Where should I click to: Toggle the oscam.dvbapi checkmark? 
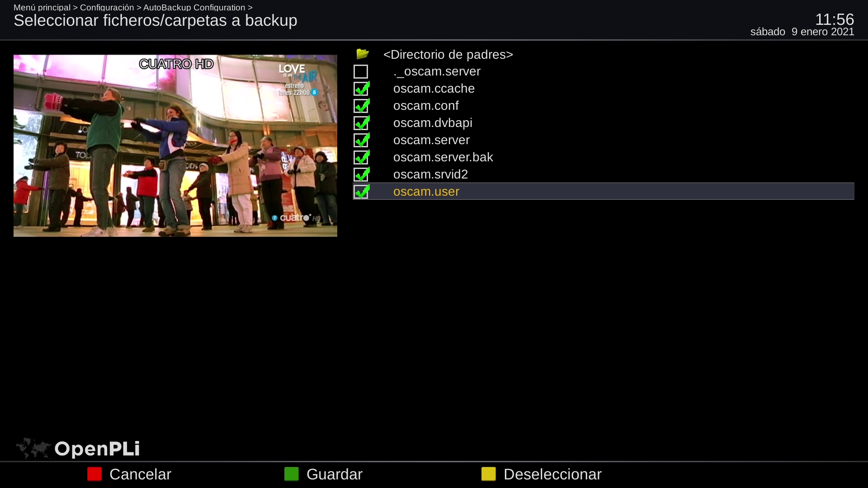point(361,123)
